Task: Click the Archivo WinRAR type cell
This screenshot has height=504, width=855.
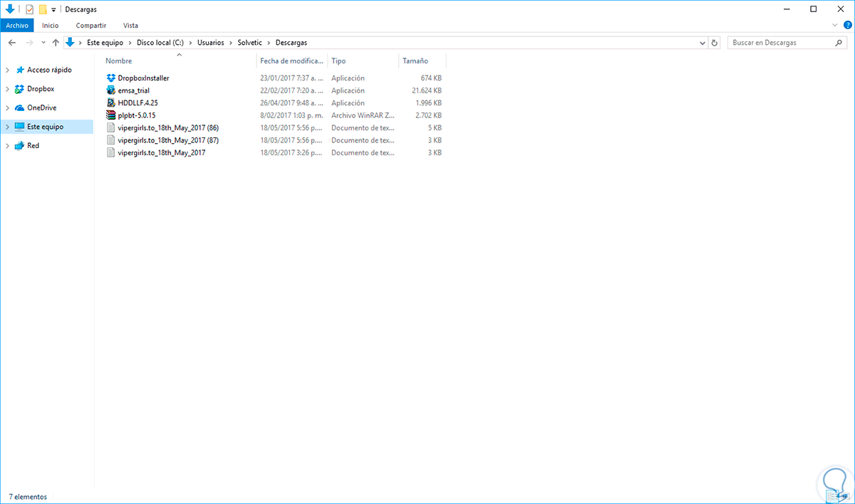Action: tap(363, 115)
